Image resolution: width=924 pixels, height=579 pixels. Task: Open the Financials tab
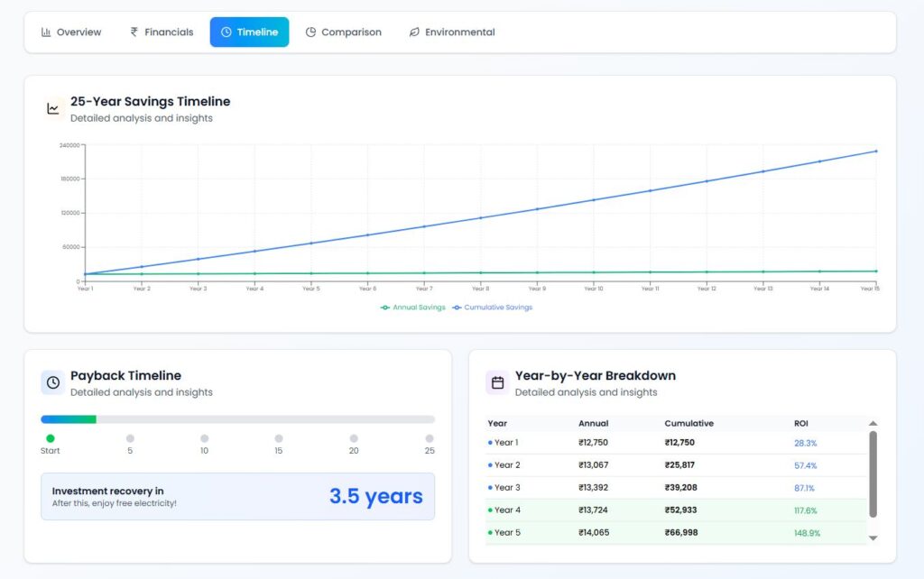(x=162, y=32)
